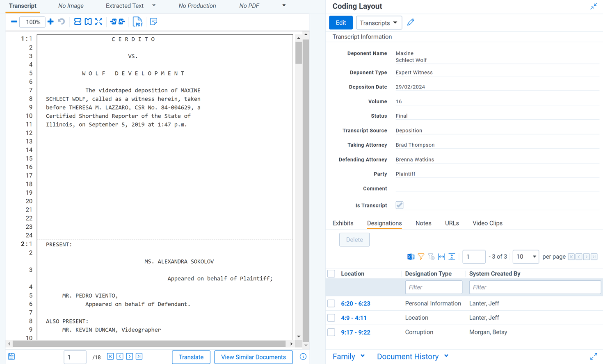Open the document list icon at bottom left
The image size is (603, 364).
(x=11, y=357)
